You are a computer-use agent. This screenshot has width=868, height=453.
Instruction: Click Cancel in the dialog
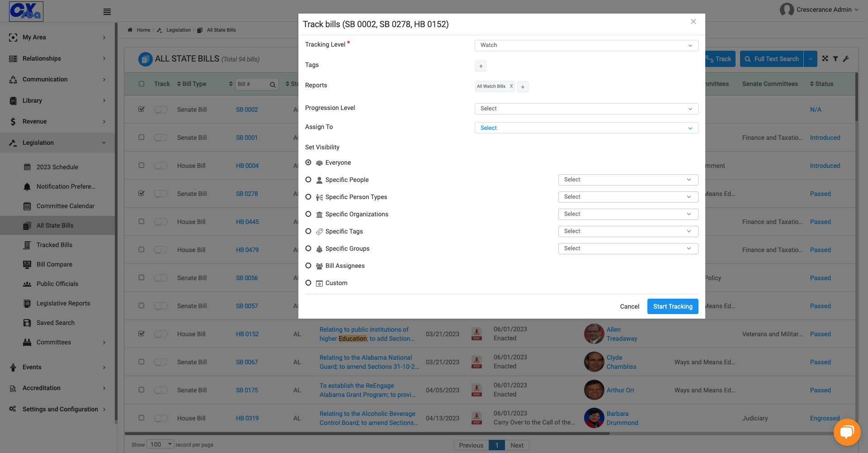click(629, 306)
